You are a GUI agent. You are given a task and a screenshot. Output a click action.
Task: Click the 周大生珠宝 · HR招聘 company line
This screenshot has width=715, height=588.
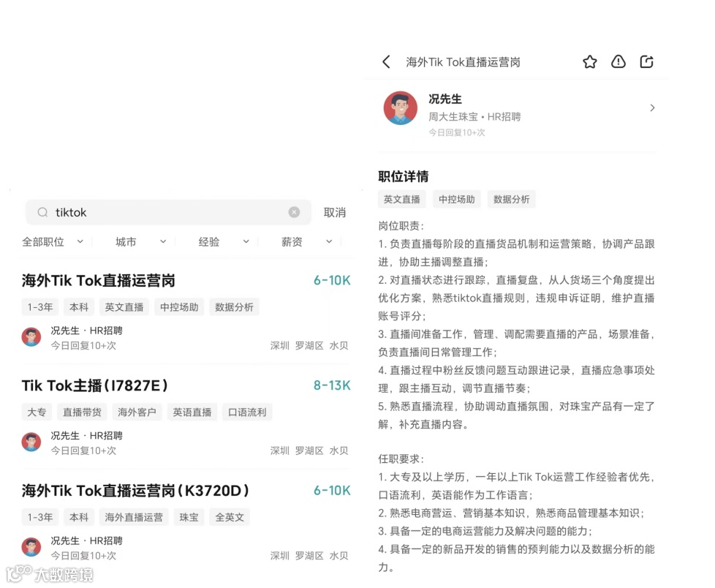[474, 117]
